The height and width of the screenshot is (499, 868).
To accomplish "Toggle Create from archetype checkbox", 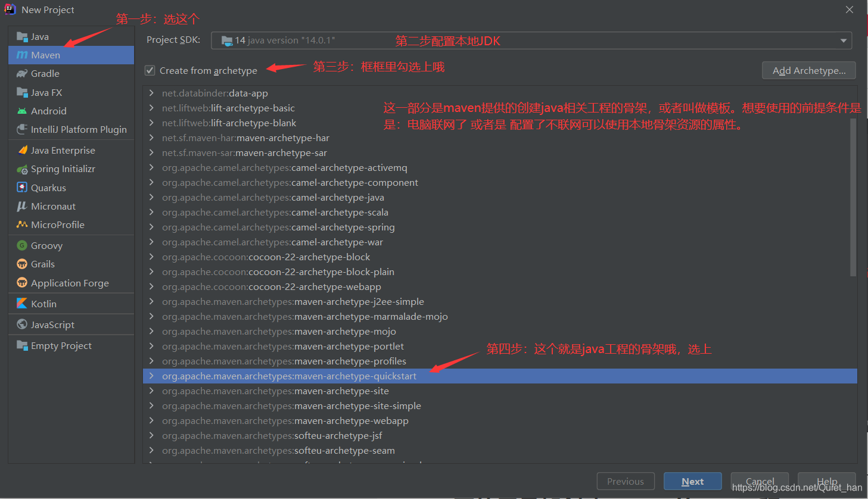I will tap(150, 70).
